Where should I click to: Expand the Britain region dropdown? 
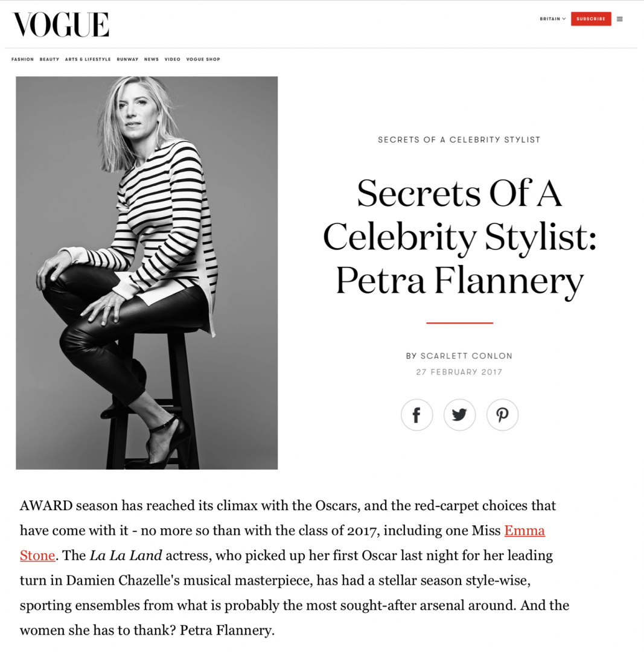pos(552,19)
